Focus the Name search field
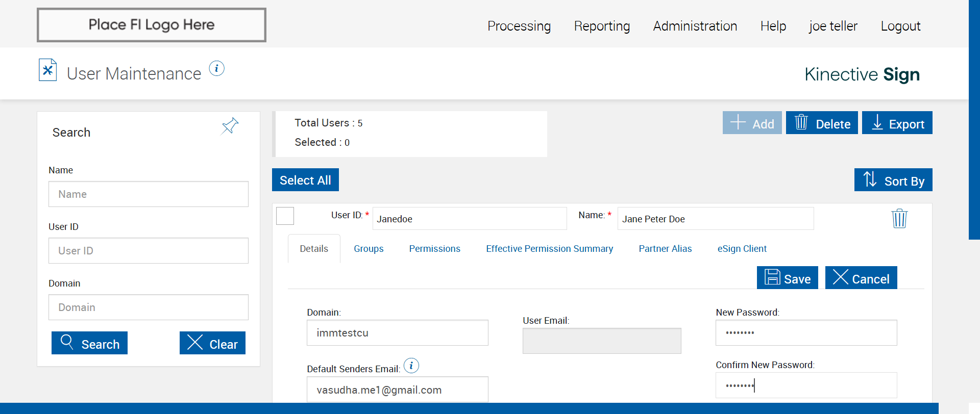980x414 pixels. (148, 194)
